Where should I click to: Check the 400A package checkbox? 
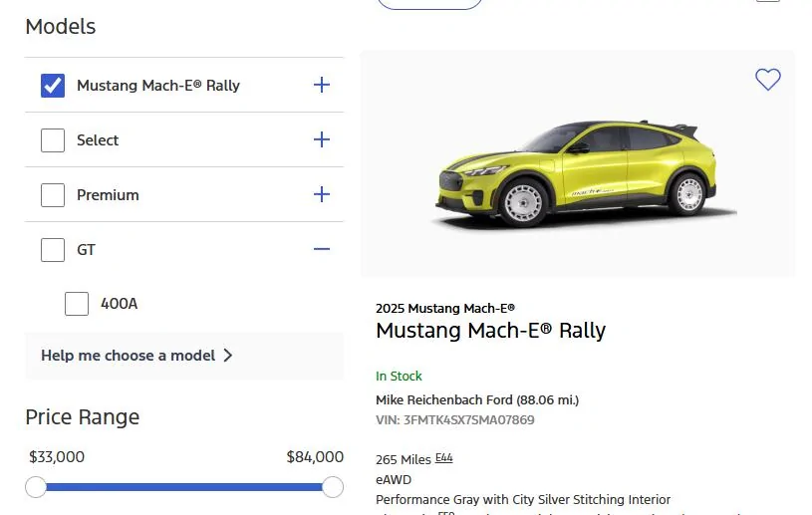click(77, 304)
